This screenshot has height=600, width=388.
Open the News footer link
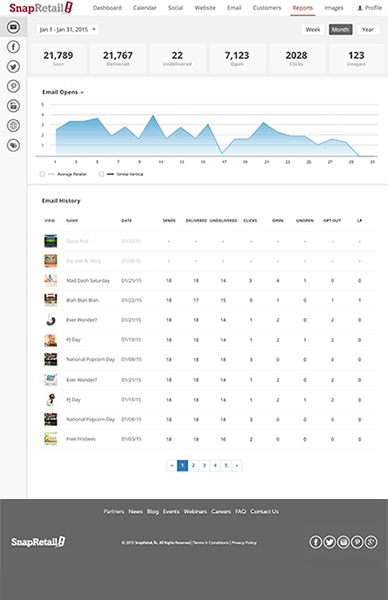(135, 512)
